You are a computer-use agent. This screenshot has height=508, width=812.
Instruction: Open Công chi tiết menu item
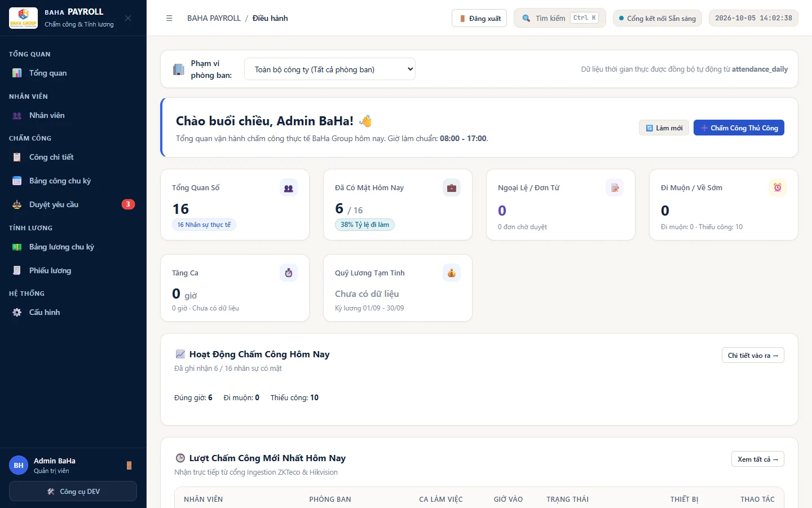[x=73, y=157]
